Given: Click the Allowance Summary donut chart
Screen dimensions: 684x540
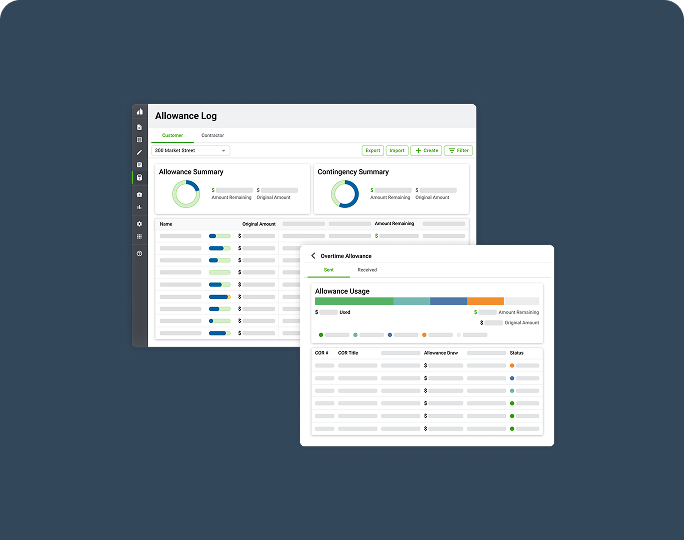Looking at the screenshot, I should [186, 193].
